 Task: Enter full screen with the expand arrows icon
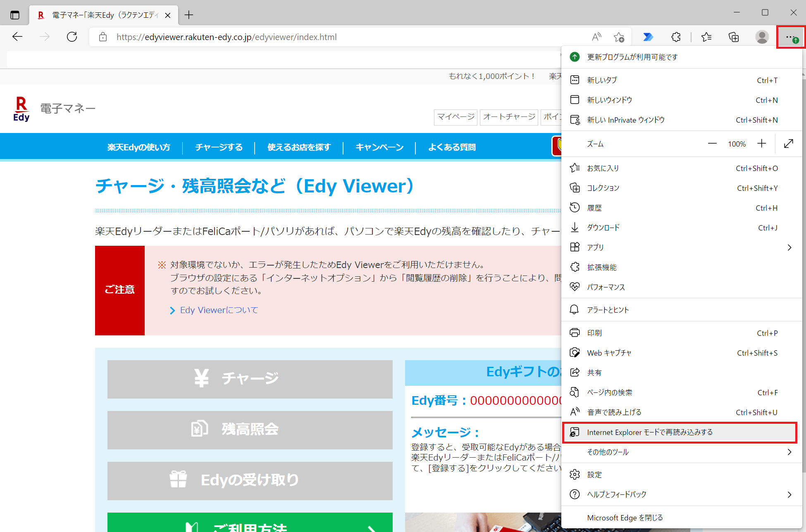pos(789,144)
